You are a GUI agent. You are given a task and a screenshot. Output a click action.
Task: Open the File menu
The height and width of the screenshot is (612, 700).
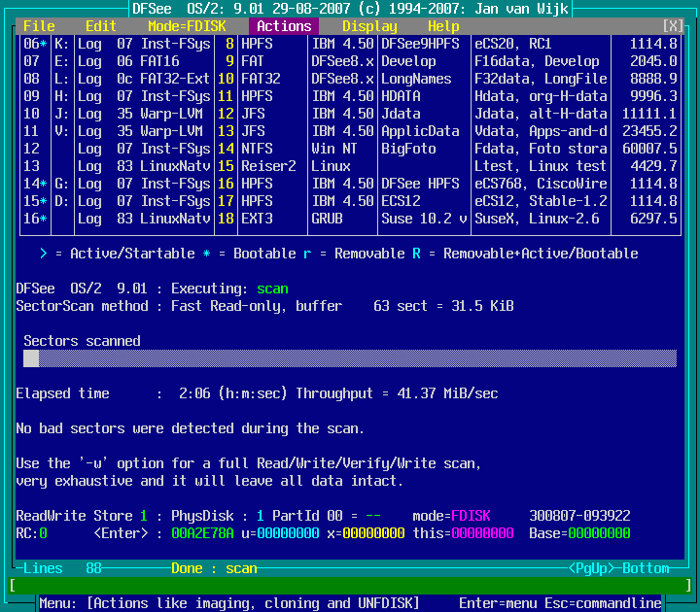39,26
